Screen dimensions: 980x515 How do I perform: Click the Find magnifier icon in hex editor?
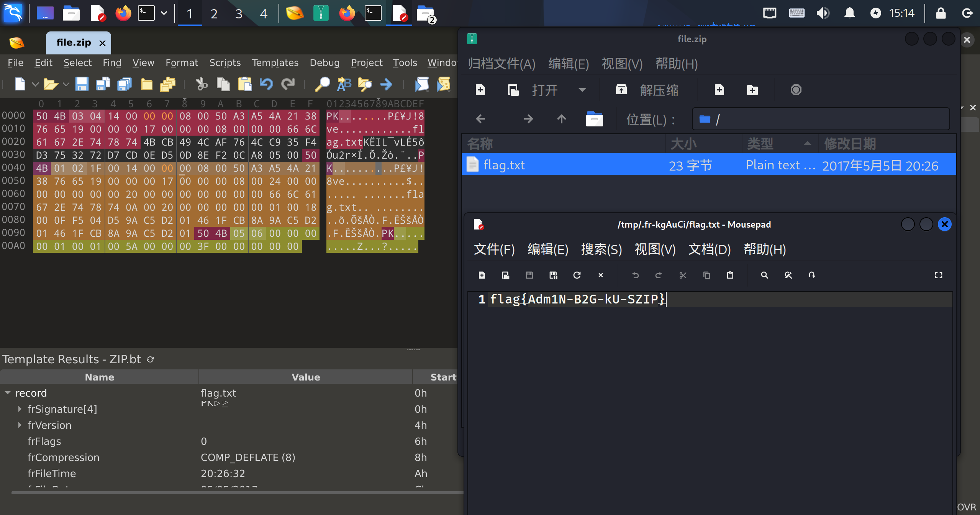coord(322,84)
